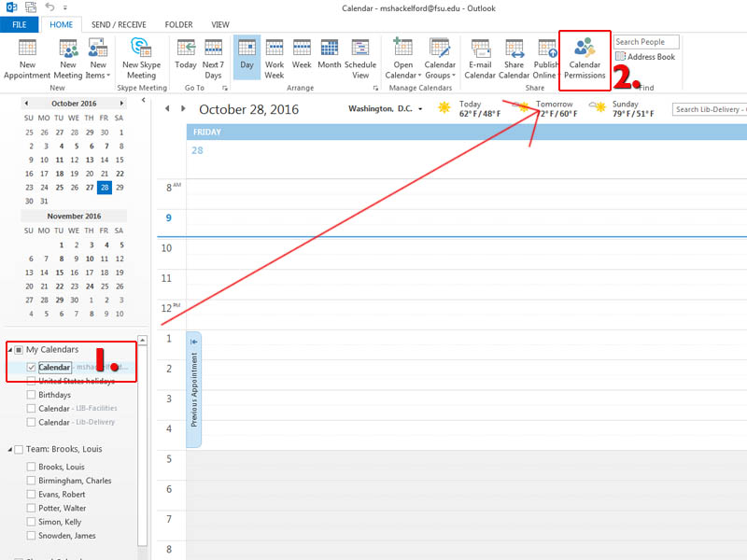747x560 pixels.
Task: Open weather location dropdown for Washington, D.C.
Action: [420, 109]
